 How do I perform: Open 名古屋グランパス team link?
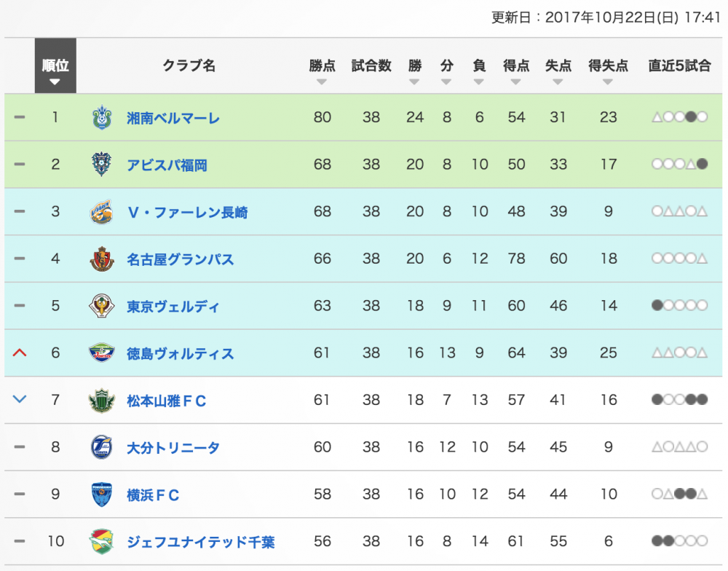coord(180,259)
